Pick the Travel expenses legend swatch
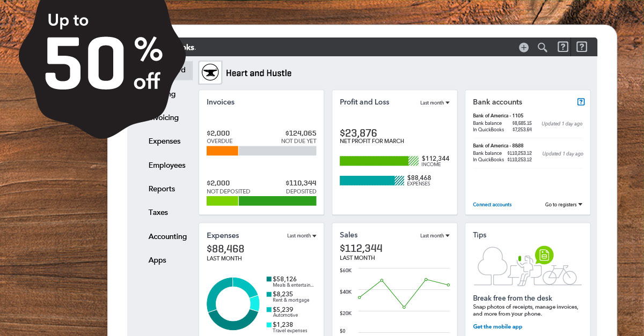Image resolution: width=644 pixels, height=336 pixels. point(269,324)
